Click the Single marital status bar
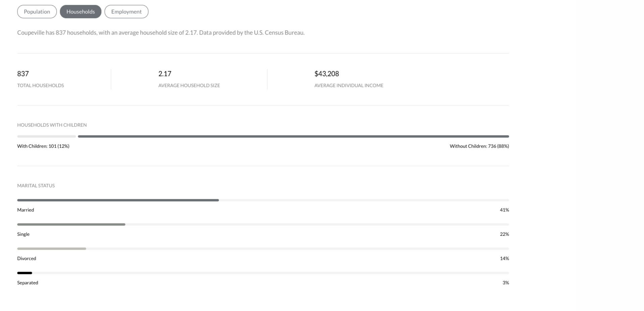This screenshot has width=644, height=311. pyautogui.click(x=71, y=224)
